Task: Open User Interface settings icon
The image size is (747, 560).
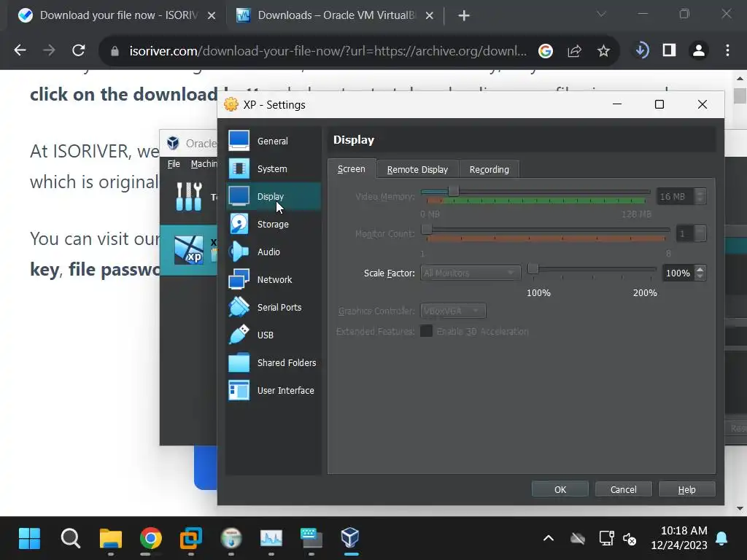Action: (x=239, y=390)
